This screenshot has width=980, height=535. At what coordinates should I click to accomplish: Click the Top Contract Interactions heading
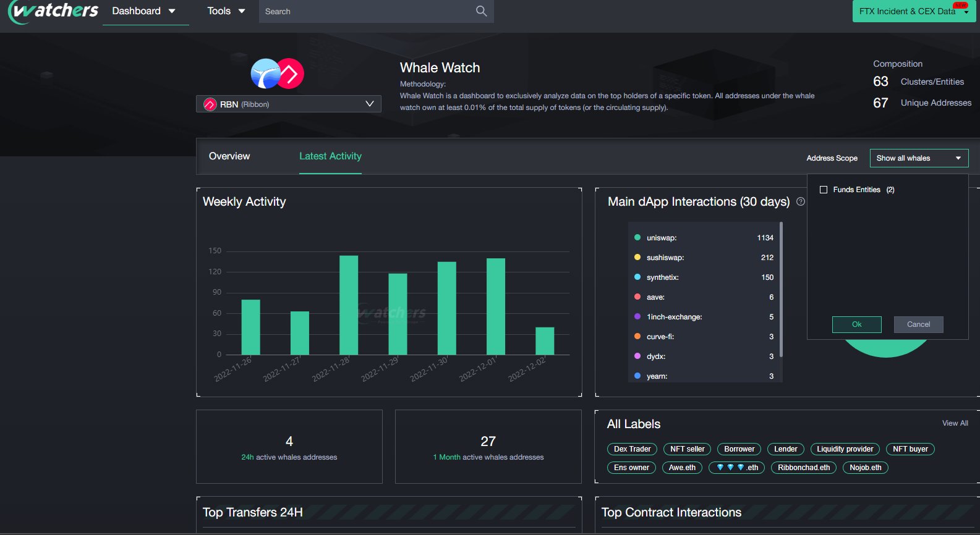tap(671, 512)
